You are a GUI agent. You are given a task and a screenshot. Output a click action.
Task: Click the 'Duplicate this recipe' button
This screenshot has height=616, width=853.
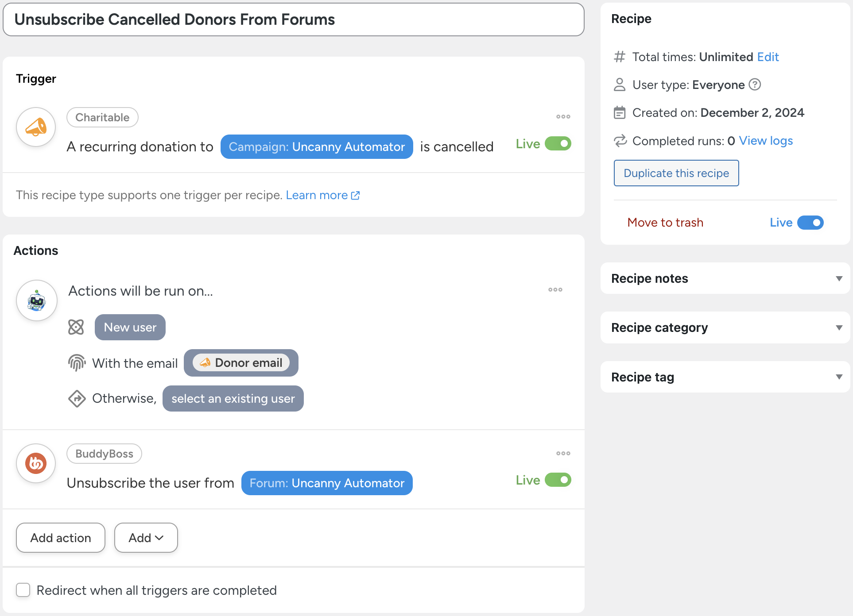pyautogui.click(x=676, y=173)
